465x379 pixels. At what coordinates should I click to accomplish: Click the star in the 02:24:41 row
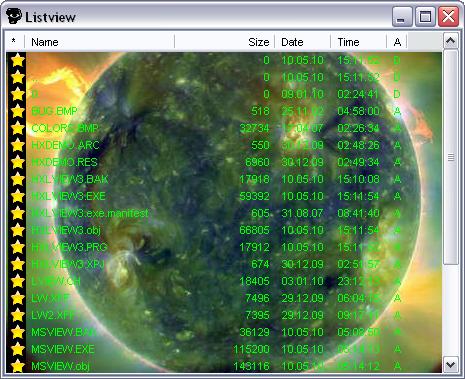coord(18,94)
